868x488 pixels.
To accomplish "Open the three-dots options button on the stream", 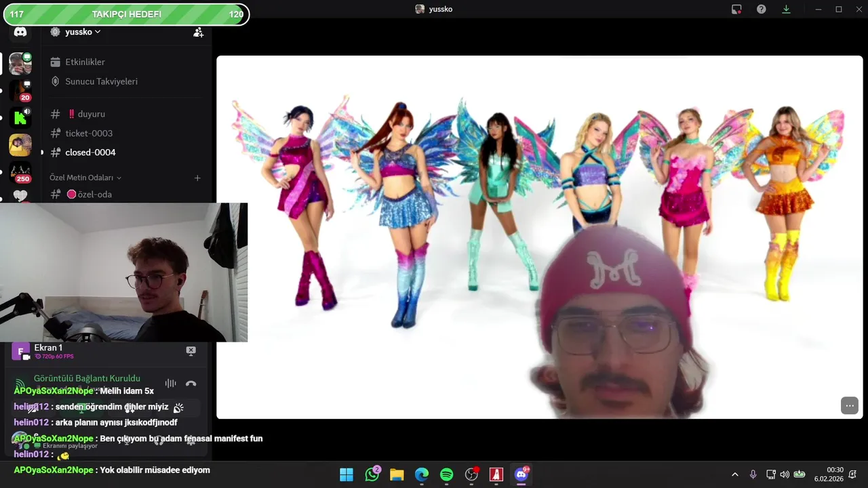I will click(850, 405).
